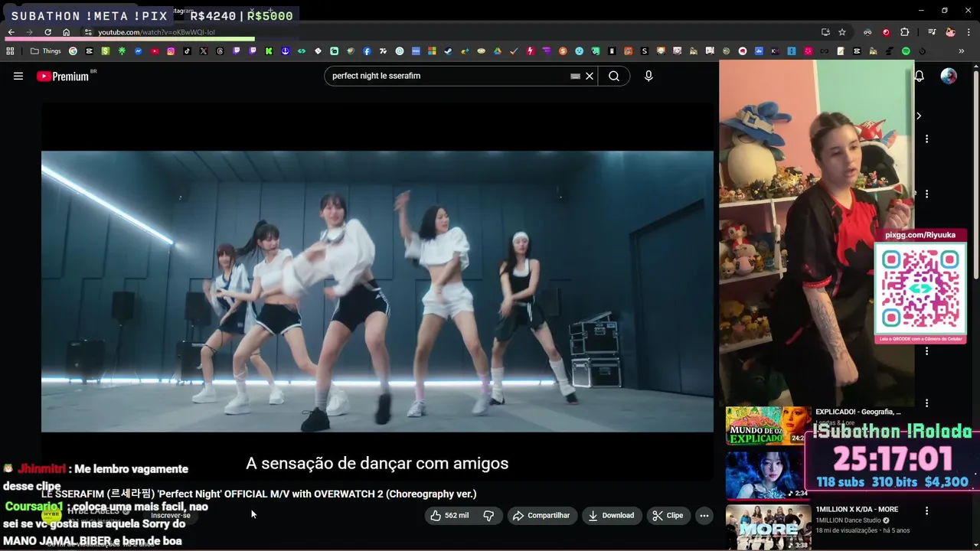This screenshot has height=551, width=980.
Task: Open the X (Twitter) bookmark
Action: coord(204,51)
